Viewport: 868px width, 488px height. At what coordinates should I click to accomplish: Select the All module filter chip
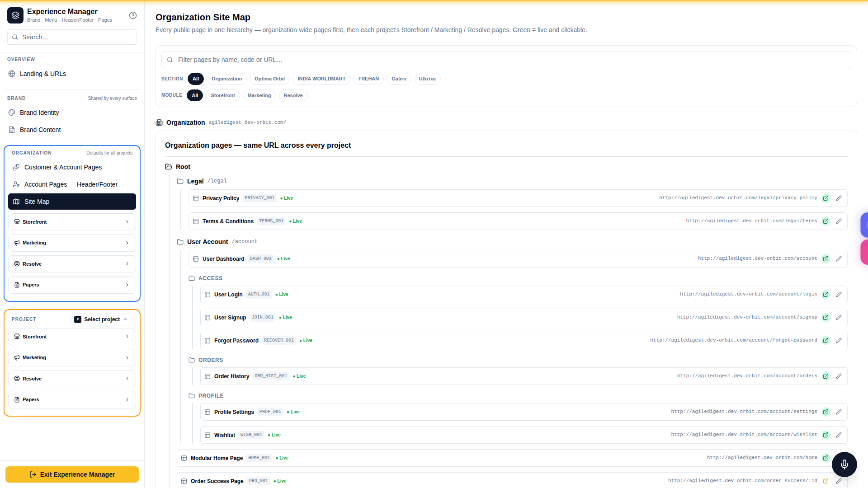[x=195, y=95]
